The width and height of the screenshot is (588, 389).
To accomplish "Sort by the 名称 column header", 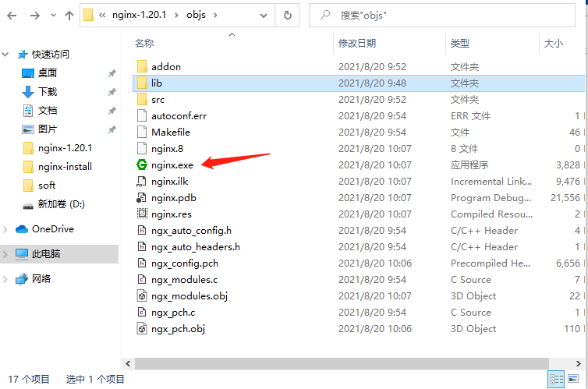I will [x=144, y=44].
